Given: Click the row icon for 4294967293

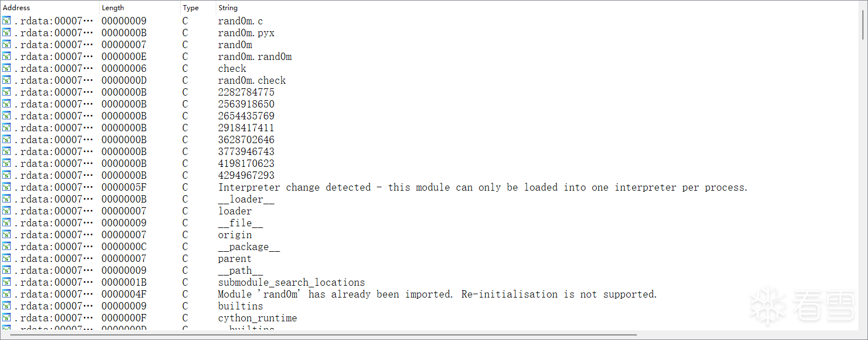Looking at the screenshot, I should [x=6, y=175].
